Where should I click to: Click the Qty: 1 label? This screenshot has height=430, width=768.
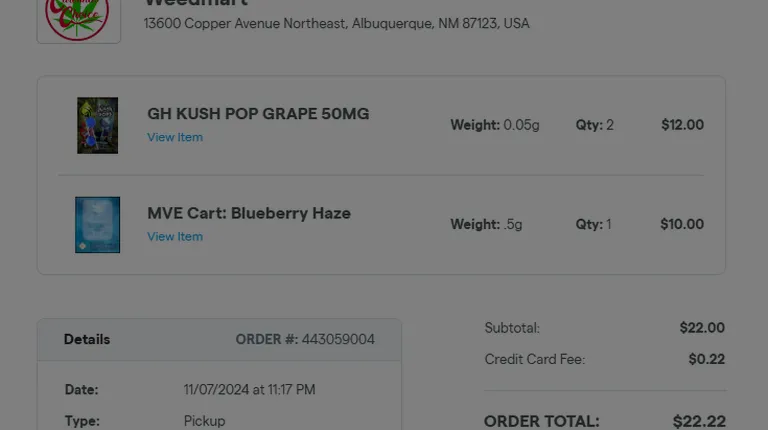[x=593, y=224]
